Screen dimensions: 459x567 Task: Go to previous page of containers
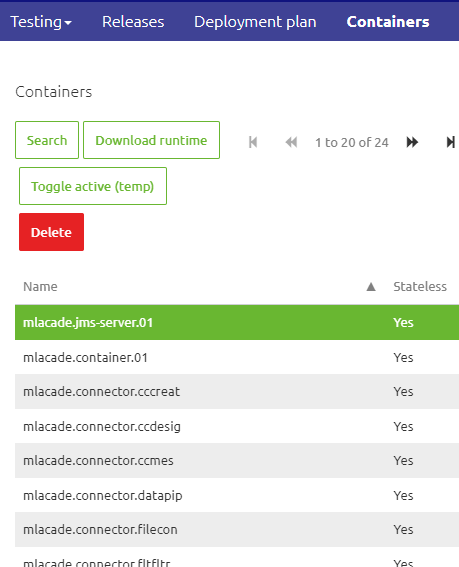pos(291,142)
